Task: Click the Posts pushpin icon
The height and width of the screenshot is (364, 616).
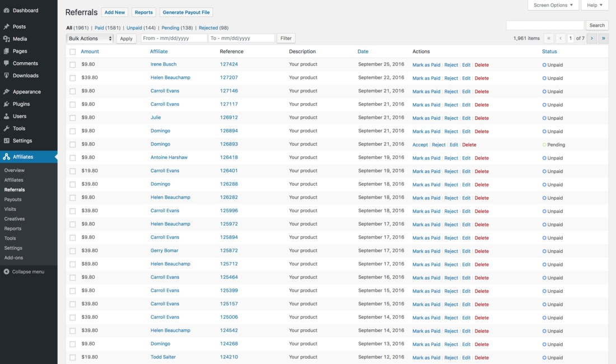Action: coord(7,26)
